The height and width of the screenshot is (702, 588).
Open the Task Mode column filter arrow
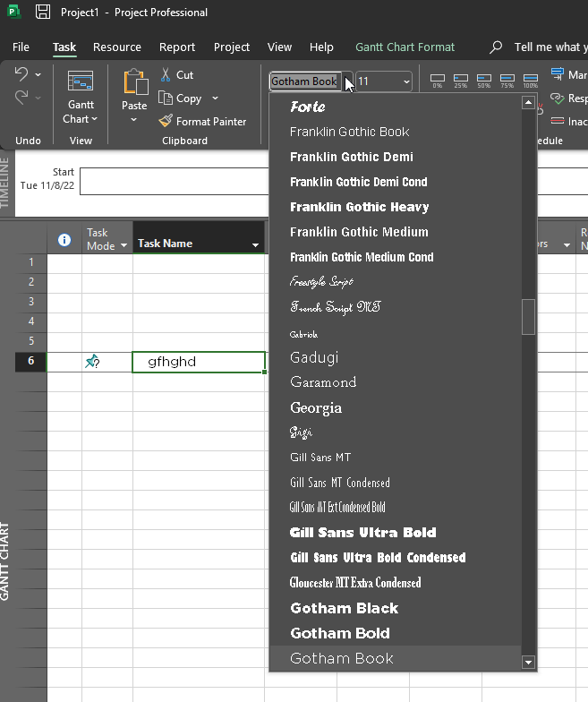tap(124, 245)
